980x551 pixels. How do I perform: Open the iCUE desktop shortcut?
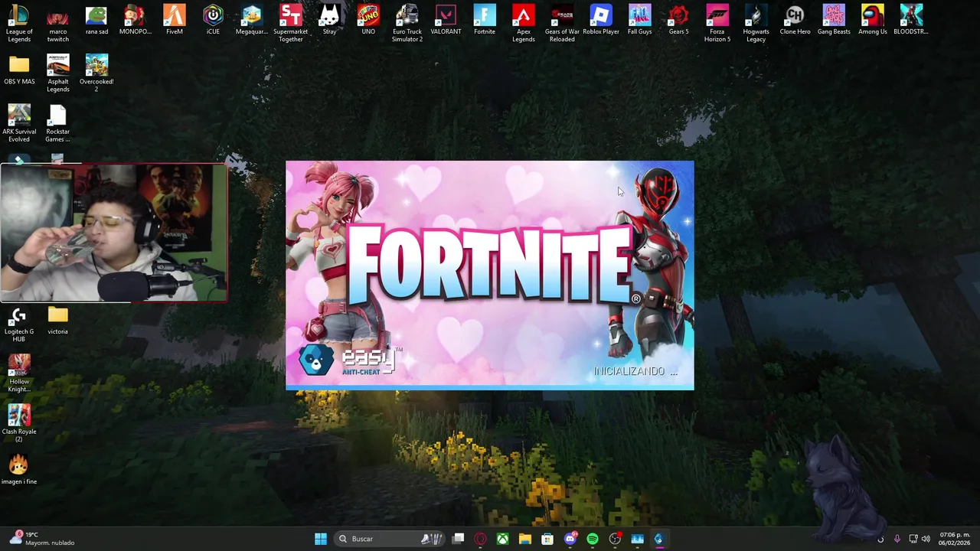click(x=213, y=20)
